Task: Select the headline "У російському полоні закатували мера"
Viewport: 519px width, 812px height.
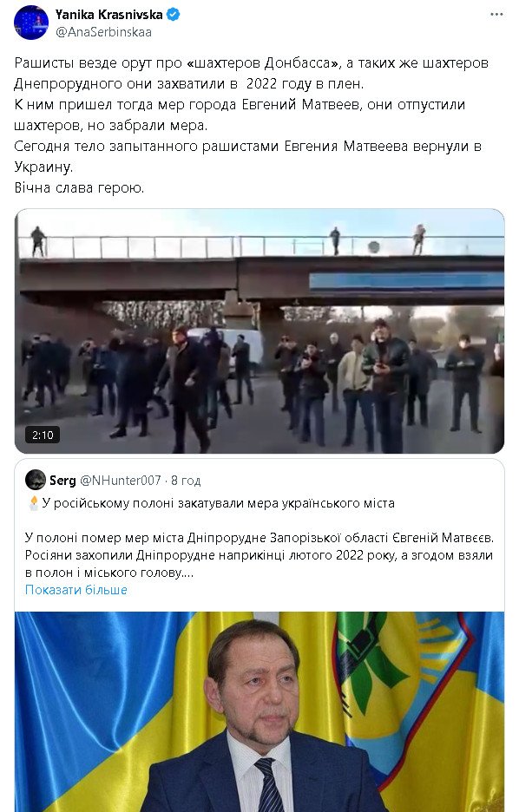Action: click(218, 503)
